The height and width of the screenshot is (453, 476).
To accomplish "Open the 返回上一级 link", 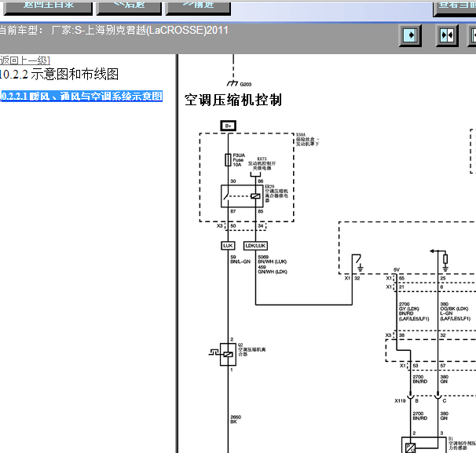I will pyautogui.click(x=24, y=60).
